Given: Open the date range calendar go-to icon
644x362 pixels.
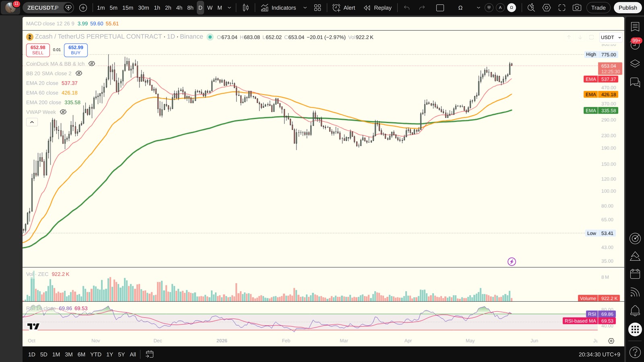Looking at the screenshot, I should point(149,354).
